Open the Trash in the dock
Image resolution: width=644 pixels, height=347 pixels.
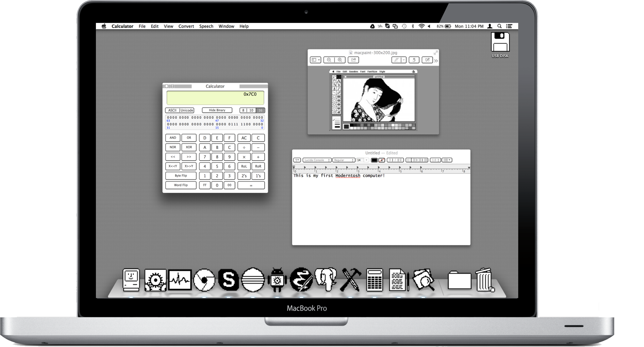pos(484,280)
